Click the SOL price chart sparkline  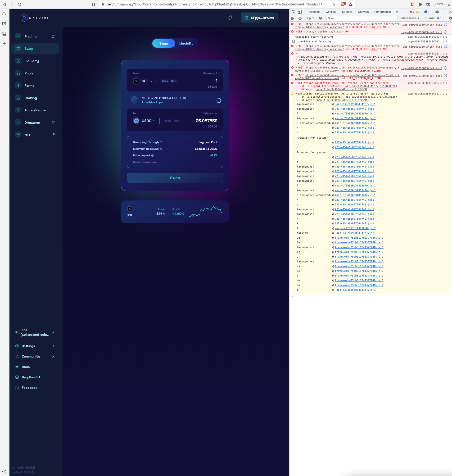(206, 212)
